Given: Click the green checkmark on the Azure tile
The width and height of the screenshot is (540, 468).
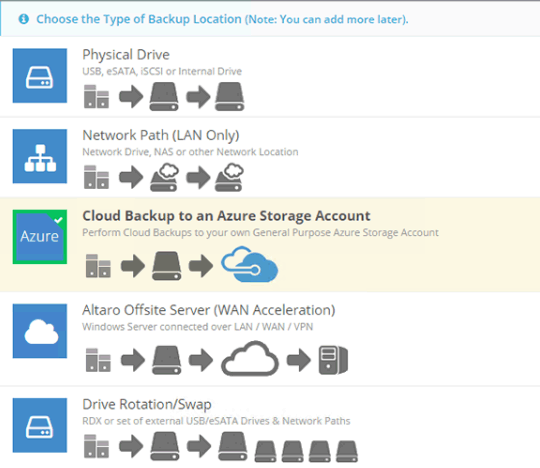Looking at the screenshot, I should 59,220.
